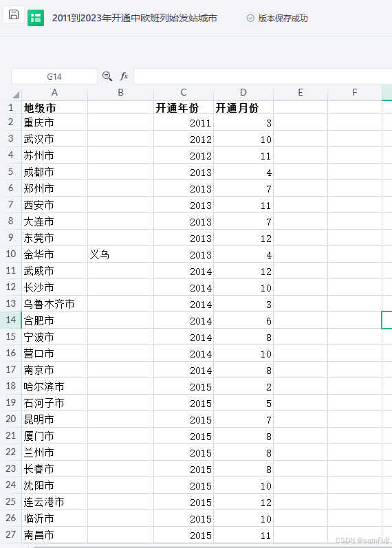The width and height of the screenshot is (392, 548).
Task: Click the 金华市 cell
Action: (x=54, y=254)
